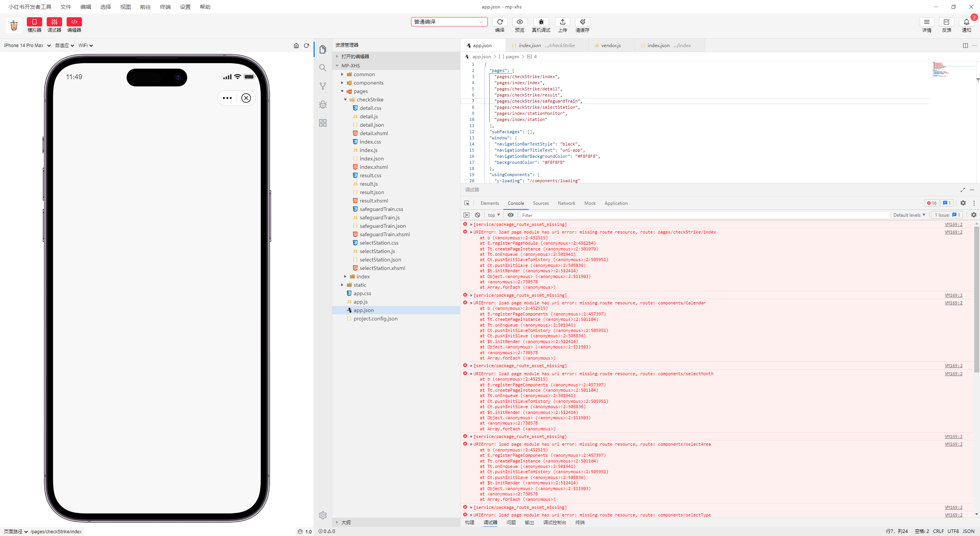Open the 设置 menu

[x=185, y=7]
